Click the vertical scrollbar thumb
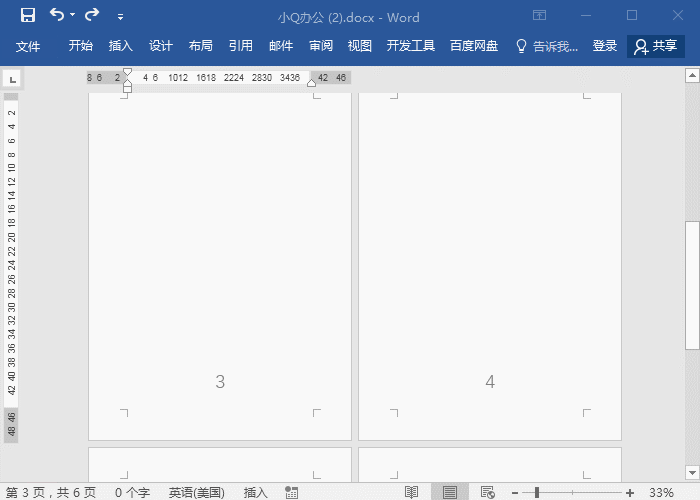Screen dimensions: 700x500 692,285
